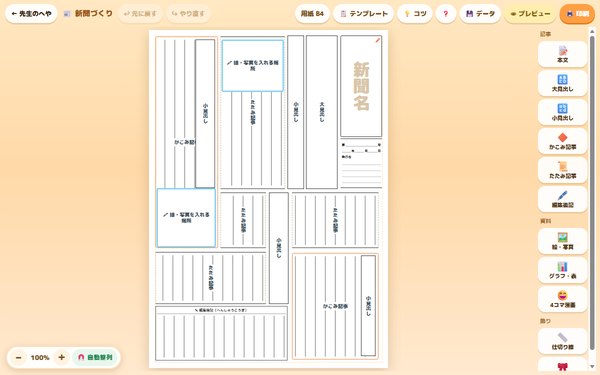Insert a 4コマ漫画 comic strip
Viewport: 600px width, 375px height.
pyautogui.click(x=562, y=299)
